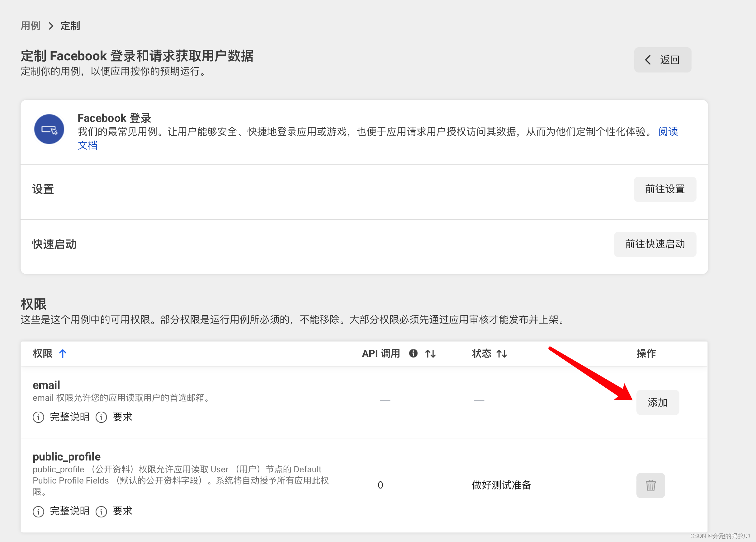Click the 前往设置 button
Screen dimensions: 756x542
pyautogui.click(x=665, y=189)
